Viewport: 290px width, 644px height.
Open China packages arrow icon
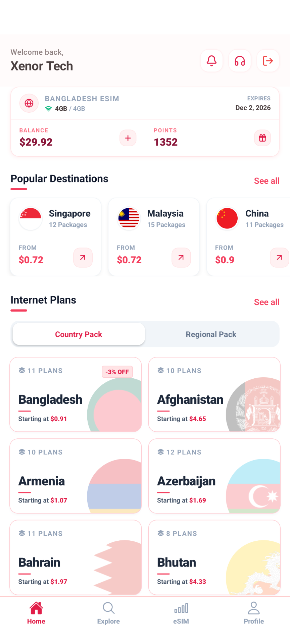(x=279, y=258)
